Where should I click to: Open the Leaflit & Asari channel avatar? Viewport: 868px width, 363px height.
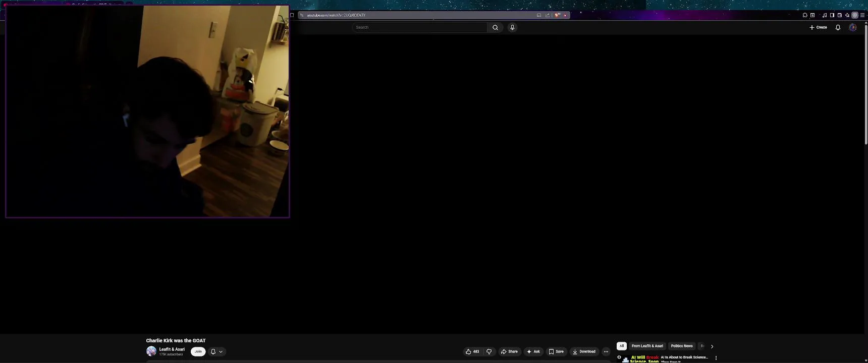pos(151,351)
